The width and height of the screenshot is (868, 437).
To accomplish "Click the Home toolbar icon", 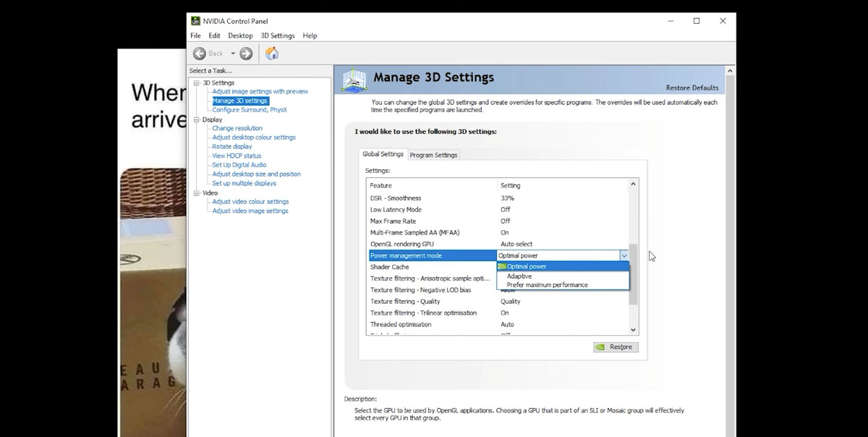I will coord(272,54).
